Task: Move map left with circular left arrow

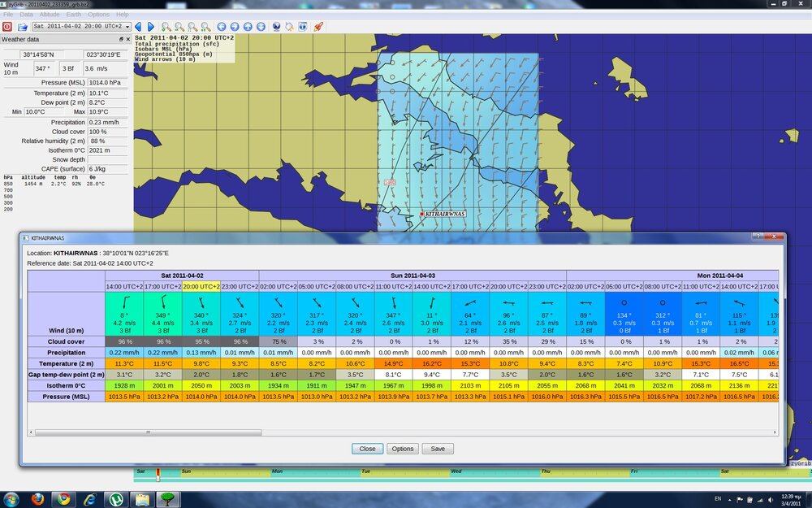Action: 221,27
